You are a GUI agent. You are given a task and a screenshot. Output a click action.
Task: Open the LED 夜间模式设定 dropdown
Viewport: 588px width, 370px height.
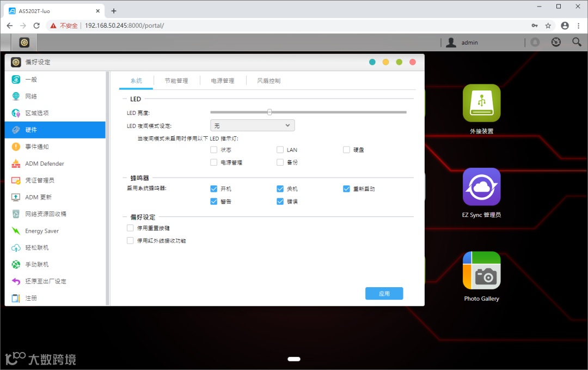click(x=252, y=125)
